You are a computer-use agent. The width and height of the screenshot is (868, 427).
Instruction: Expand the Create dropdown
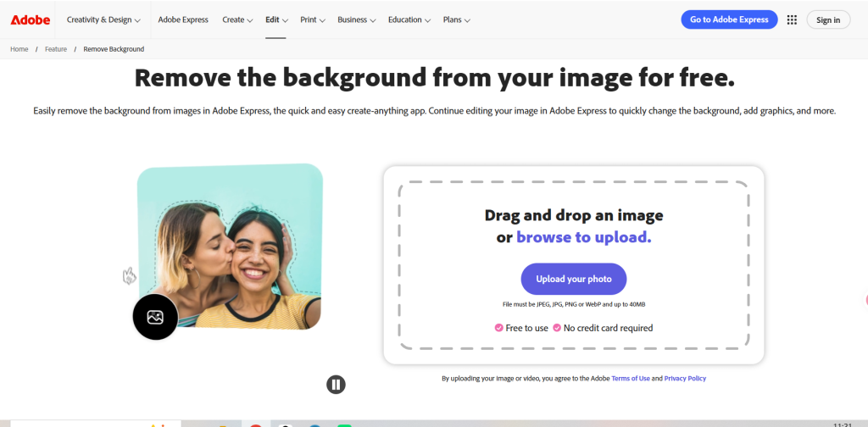pos(237,19)
